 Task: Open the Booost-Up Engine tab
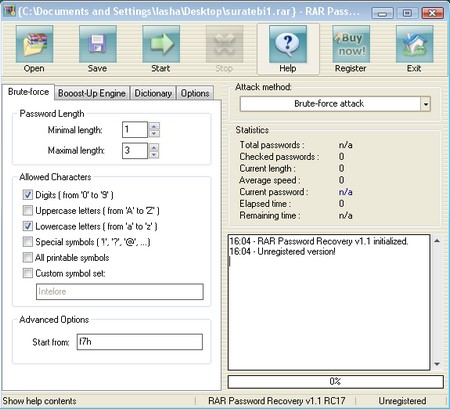(92, 93)
